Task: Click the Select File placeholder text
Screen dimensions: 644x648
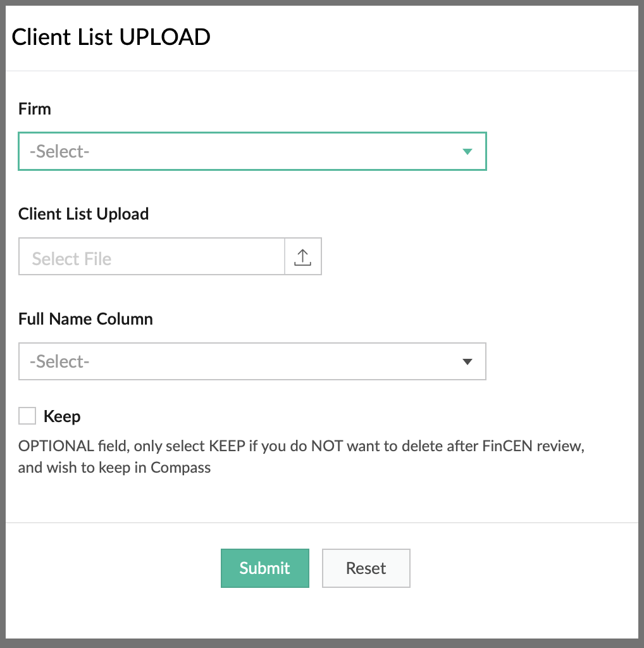Action: pos(71,259)
